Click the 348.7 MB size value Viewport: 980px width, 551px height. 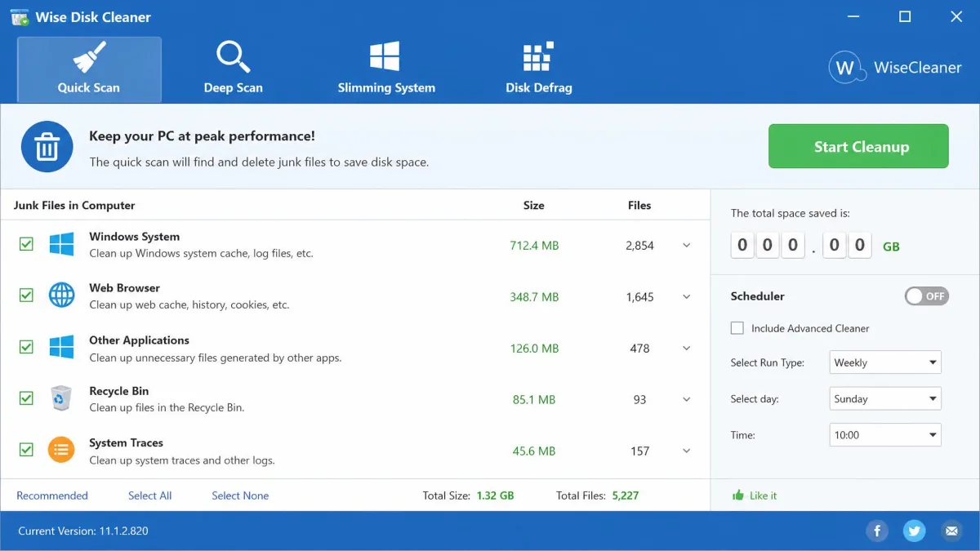click(x=534, y=297)
